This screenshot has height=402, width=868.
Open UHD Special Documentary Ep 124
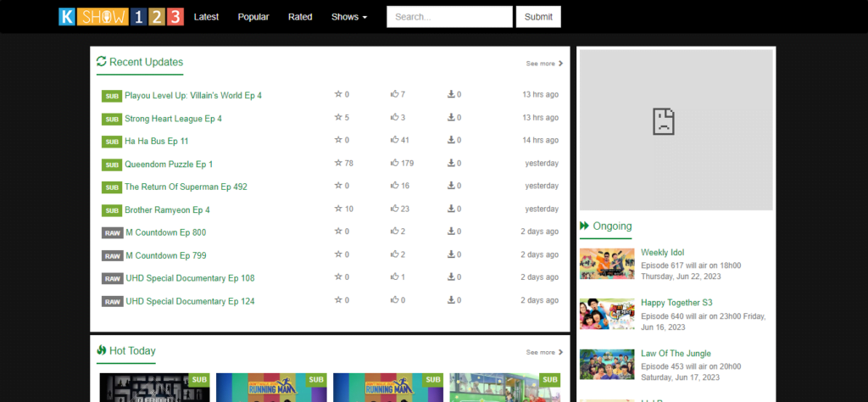191,301
